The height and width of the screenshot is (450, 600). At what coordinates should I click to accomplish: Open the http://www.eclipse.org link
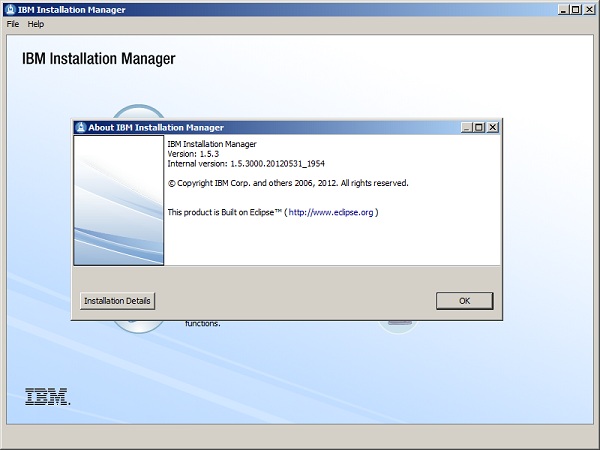point(331,212)
